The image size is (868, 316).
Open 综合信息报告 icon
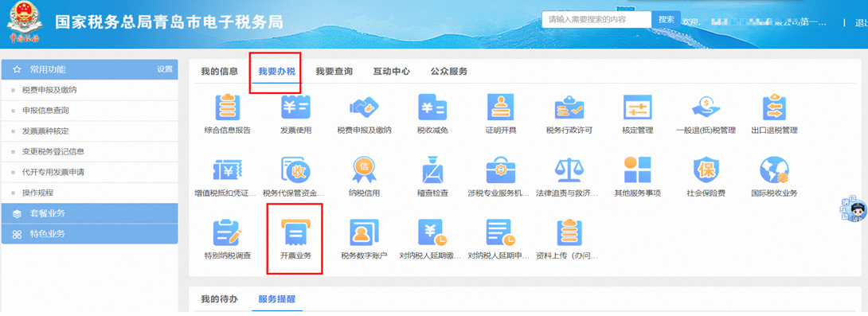(228, 107)
